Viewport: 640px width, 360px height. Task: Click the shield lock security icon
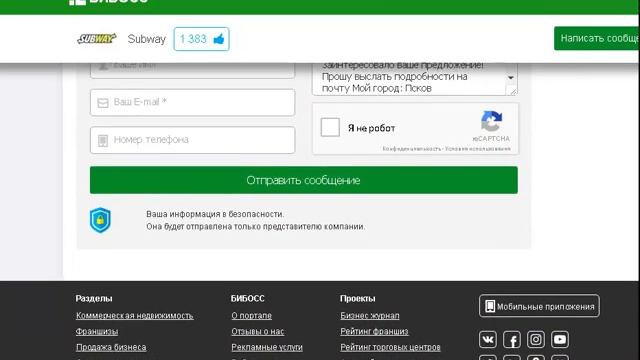click(100, 220)
